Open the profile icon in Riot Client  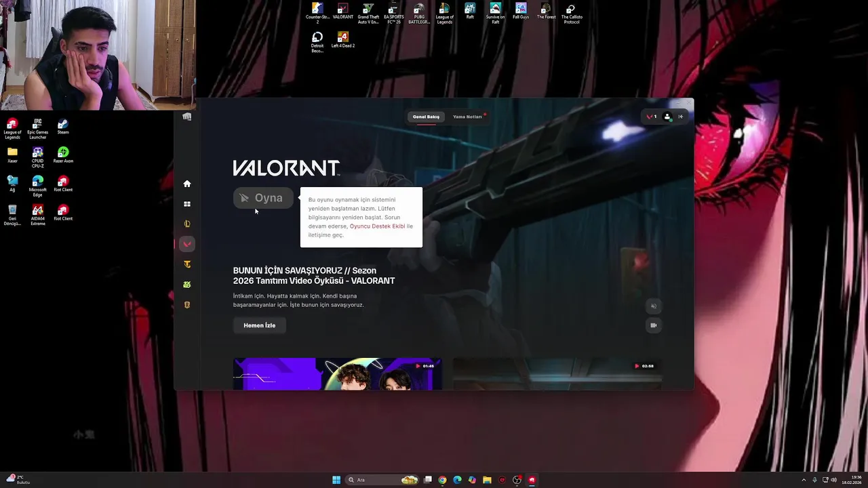tap(667, 117)
